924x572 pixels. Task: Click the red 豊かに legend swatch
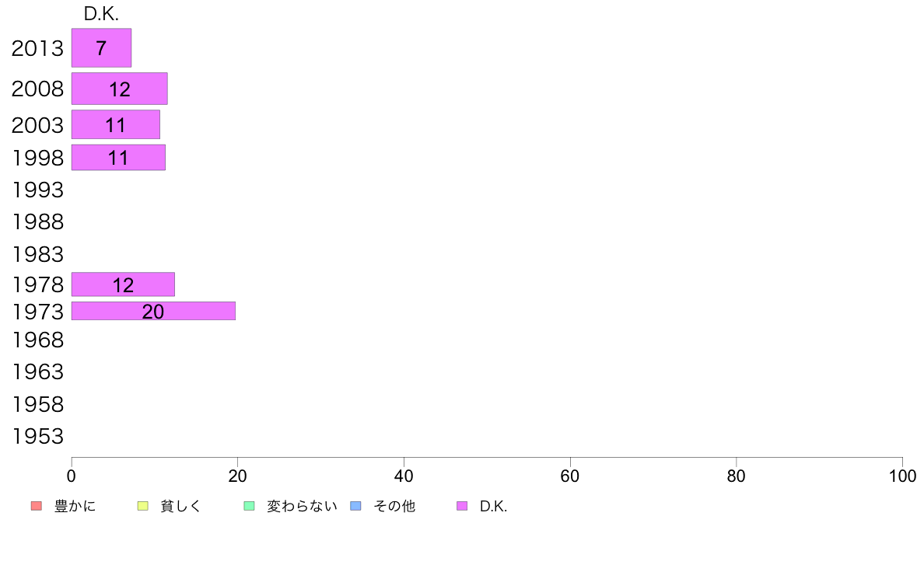pyautogui.click(x=37, y=506)
